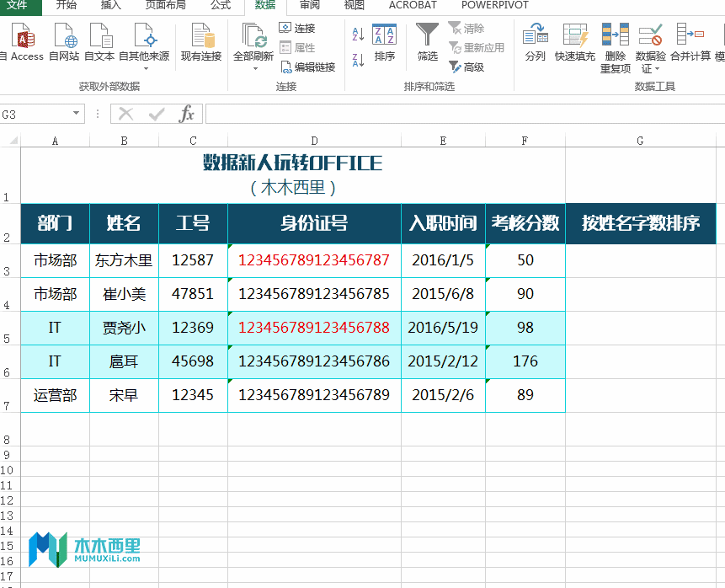The image size is (725, 588).
Task: Click the cancel entry X button
Action: (125, 114)
